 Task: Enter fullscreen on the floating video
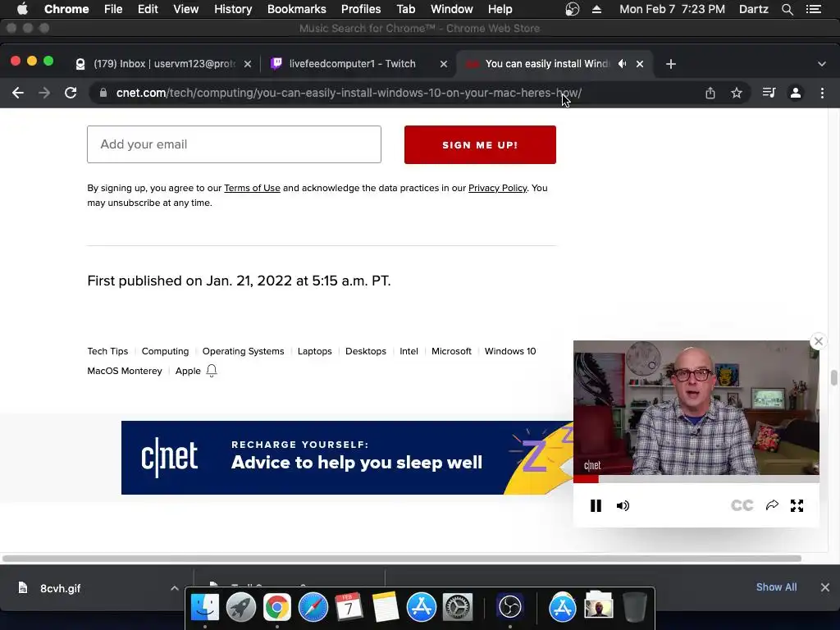point(797,505)
